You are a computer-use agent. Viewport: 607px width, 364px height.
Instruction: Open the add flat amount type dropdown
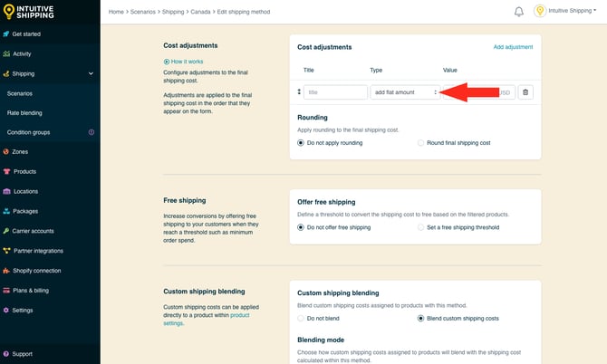click(405, 92)
